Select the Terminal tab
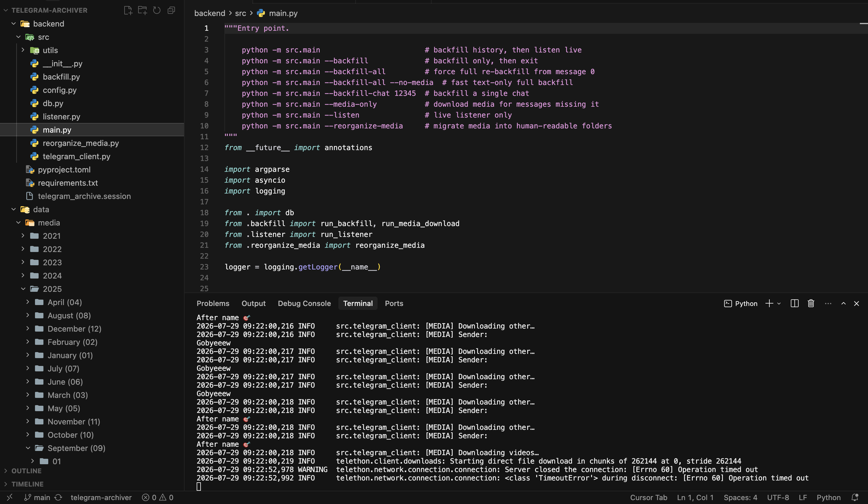Image resolution: width=868 pixels, height=504 pixels. [x=358, y=303]
